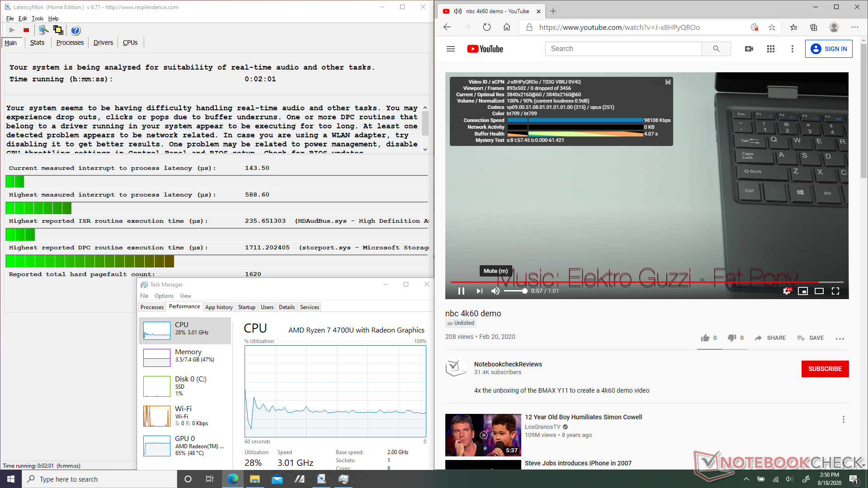
Task: Adjust the YouTube volume slider
Action: 515,291
